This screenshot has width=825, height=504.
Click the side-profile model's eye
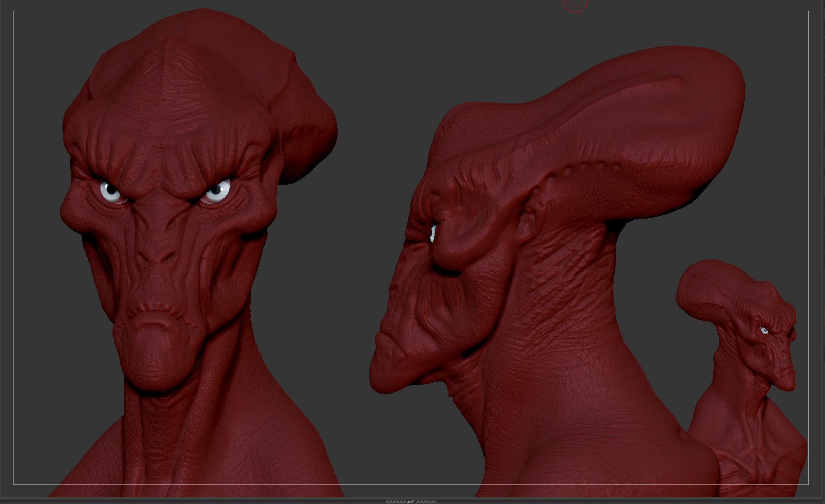click(433, 233)
